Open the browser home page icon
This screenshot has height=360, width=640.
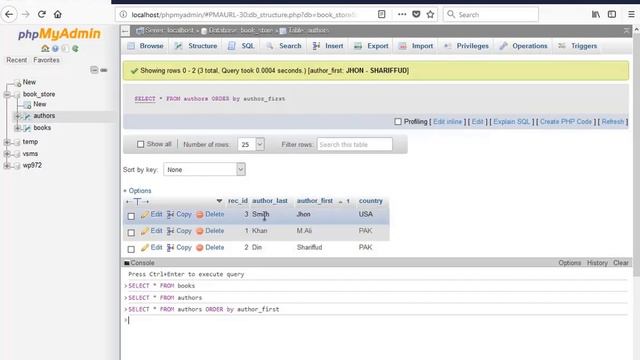click(x=58, y=14)
